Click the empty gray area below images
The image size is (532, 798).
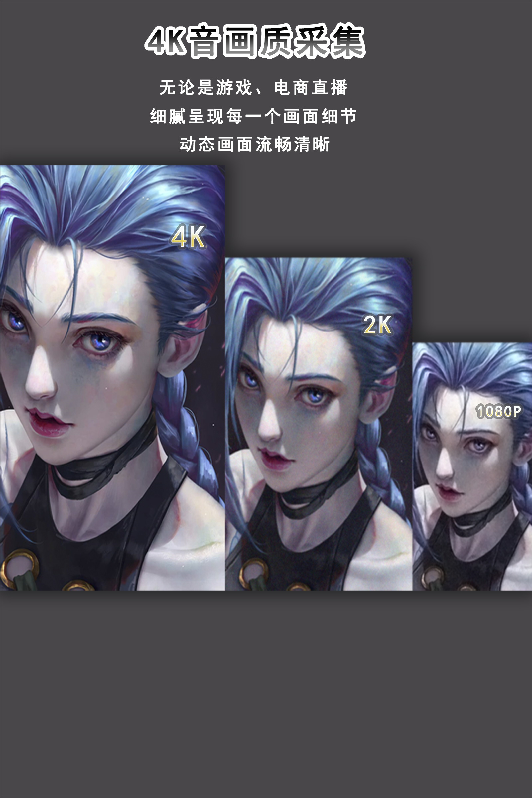pyautogui.click(x=266, y=696)
